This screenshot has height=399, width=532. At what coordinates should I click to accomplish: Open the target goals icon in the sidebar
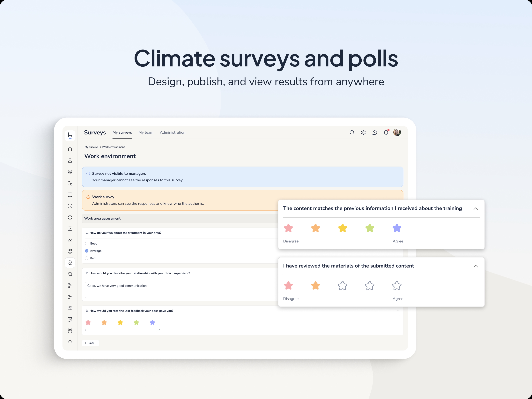click(70, 251)
